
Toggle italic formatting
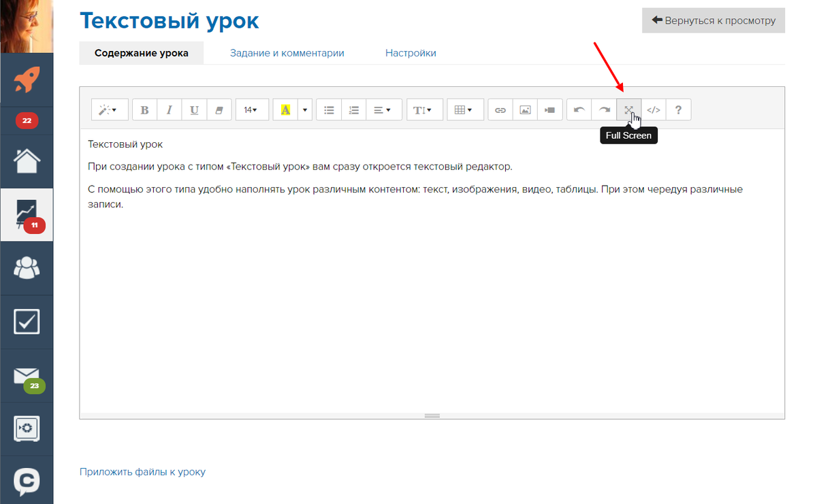169,110
